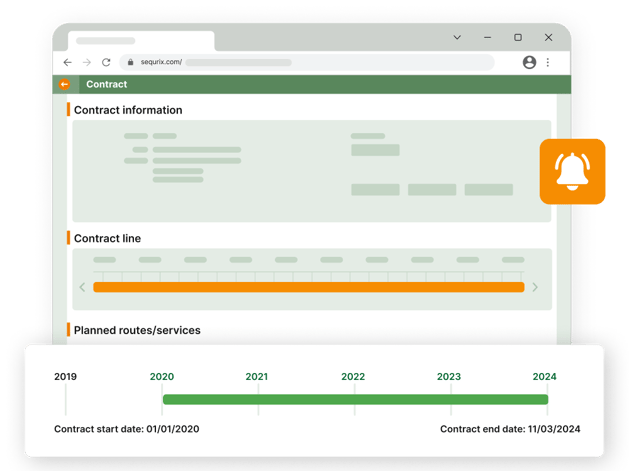Click the Planned routes/services heading
The image size is (629, 471).
tap(137, 330)
